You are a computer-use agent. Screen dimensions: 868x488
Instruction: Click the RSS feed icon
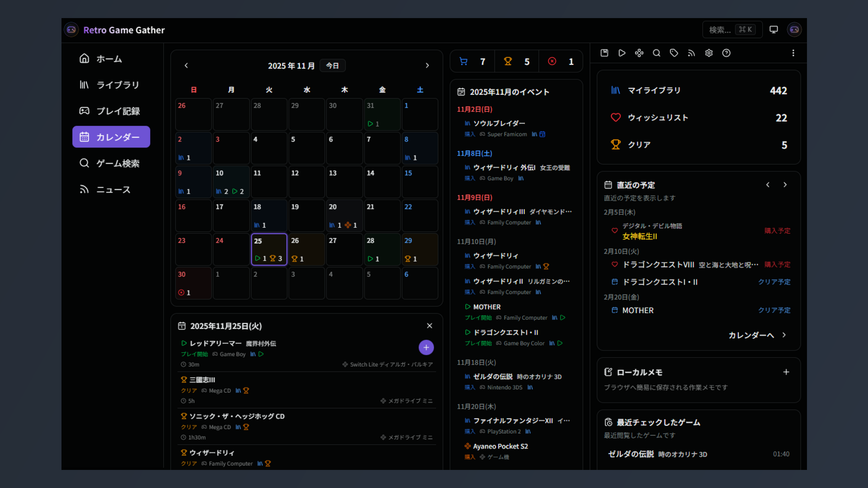[691, 53]
